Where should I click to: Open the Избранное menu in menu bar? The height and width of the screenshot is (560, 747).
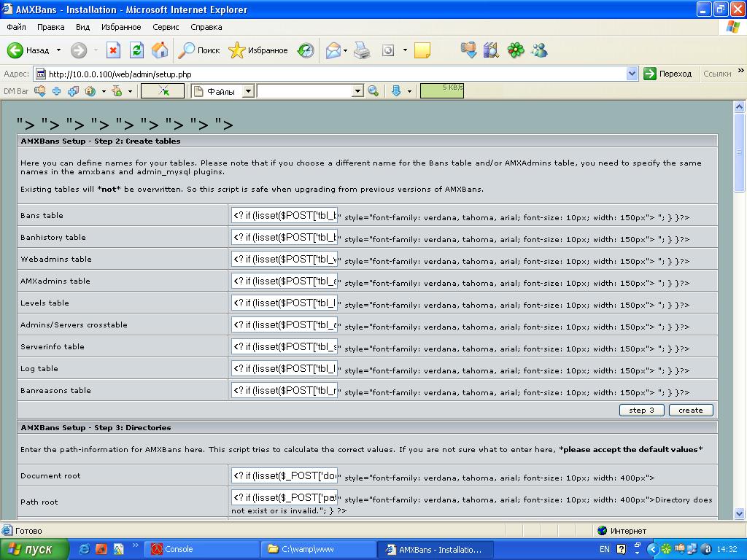tap(121, 27)
